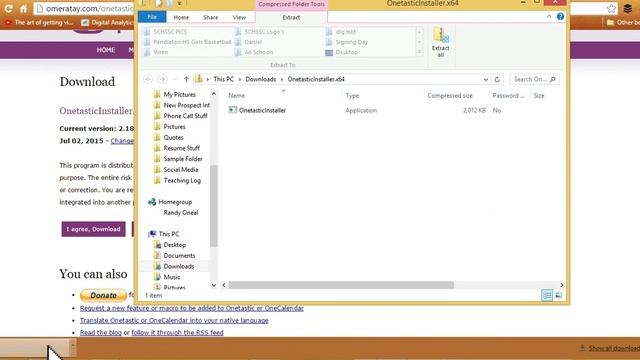This screenshot has height=360, width=640.
Task: Open the View ribbon tab
Action: pyautogui.click(x=239, y=17)
